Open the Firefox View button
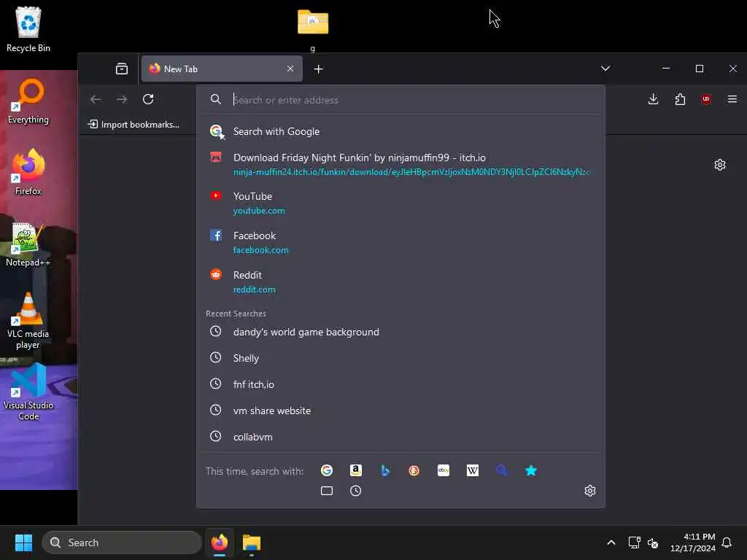The height and width of the screenshot is (560, 747). coord(122,69)
